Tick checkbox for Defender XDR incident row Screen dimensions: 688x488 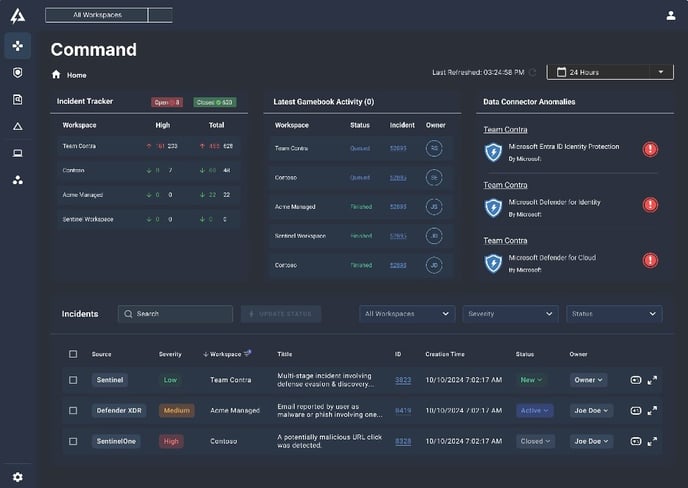(x=73, y=411)
